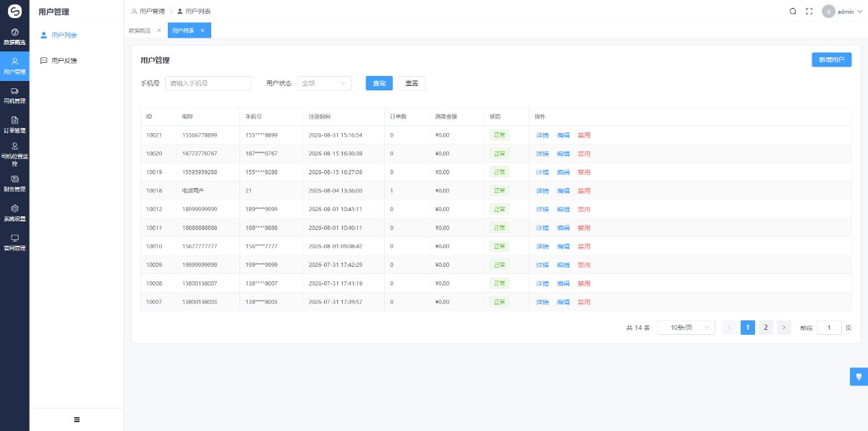Click the search magnifier in the header

pyautogui.click(x=793, y=12)
